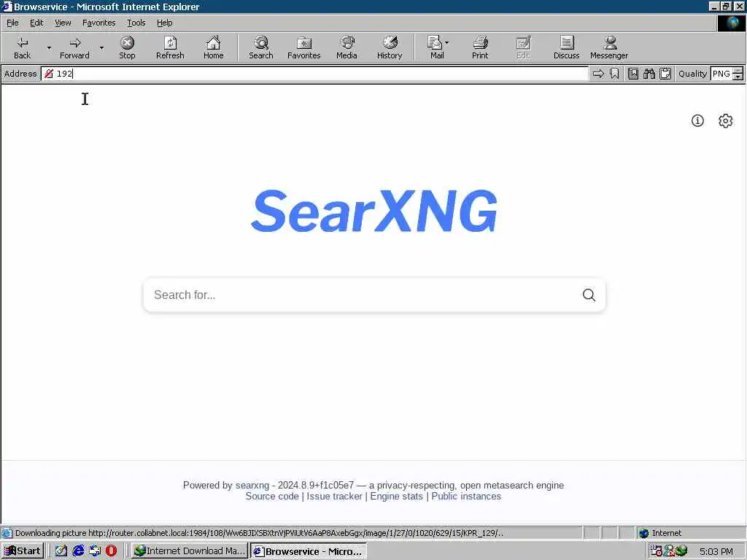Open SearXNG about info icon
The image size is (747, 560).
tap(697, 121)
